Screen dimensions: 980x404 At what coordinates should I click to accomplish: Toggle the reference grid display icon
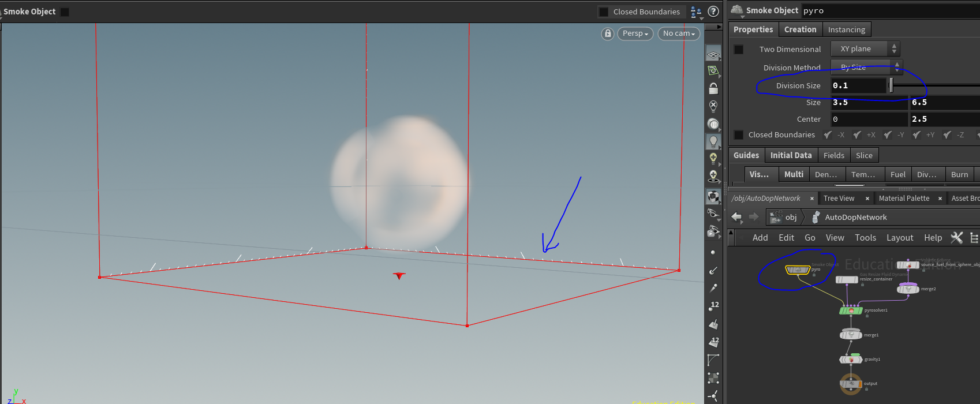point(713,55)
